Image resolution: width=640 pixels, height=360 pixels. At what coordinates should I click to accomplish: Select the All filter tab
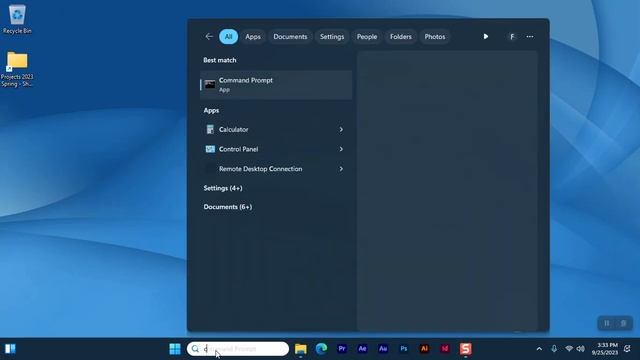tap(228, 37)
